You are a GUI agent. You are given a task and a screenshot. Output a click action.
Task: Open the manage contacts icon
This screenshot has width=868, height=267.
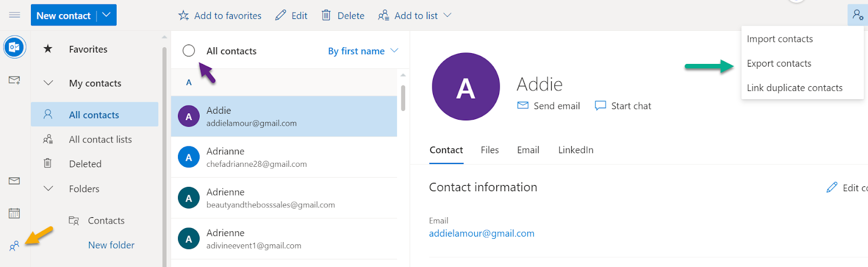tap(858, 15)
